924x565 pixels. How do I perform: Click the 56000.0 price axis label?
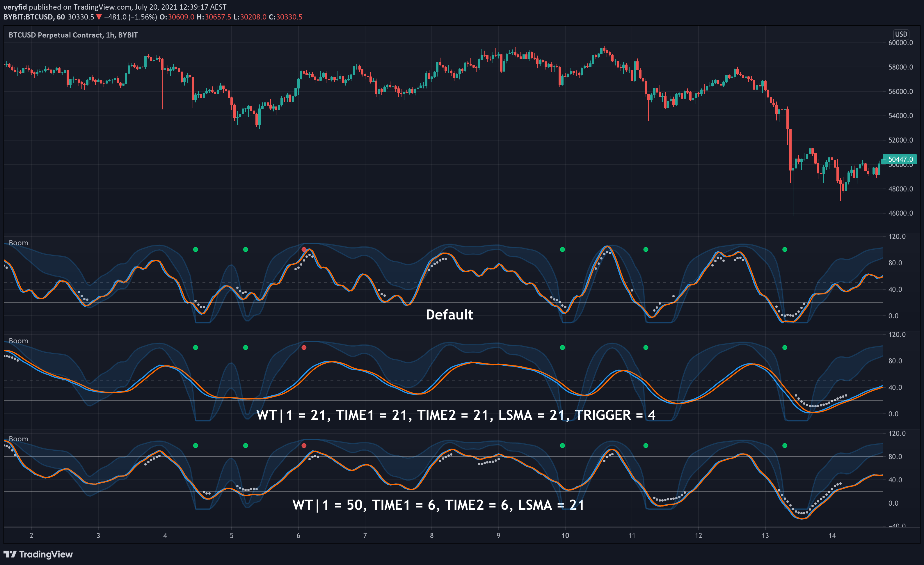(x=900, y=91)
